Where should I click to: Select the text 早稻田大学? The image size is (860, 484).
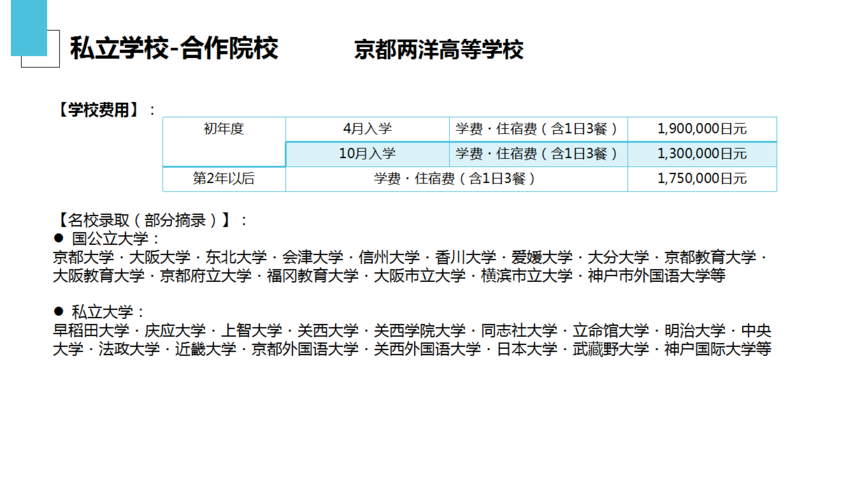[91, 331]
